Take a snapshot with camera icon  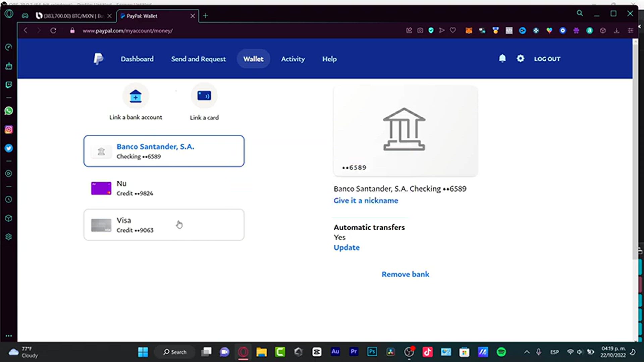point(420,31)
